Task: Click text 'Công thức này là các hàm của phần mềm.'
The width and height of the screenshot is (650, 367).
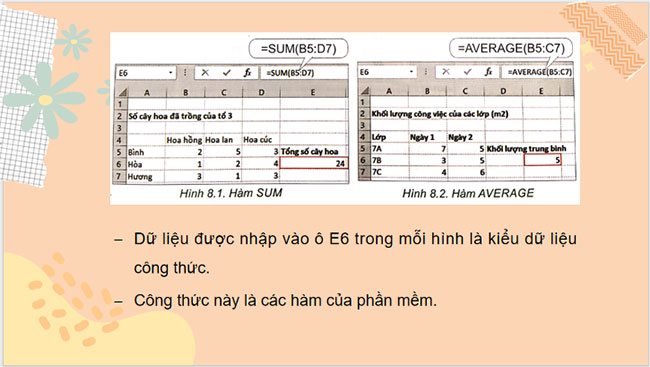Action: pyautogui.click(x=285, y=300)
